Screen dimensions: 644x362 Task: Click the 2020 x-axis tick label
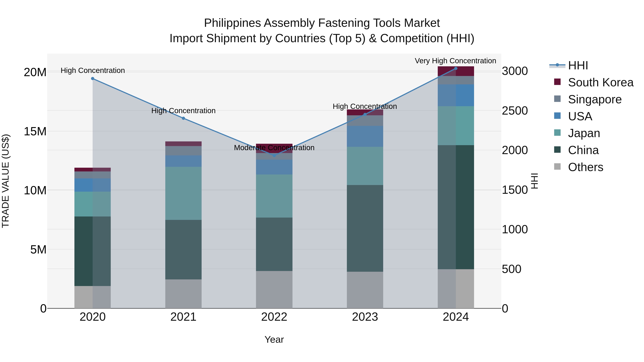click(92, 317)
